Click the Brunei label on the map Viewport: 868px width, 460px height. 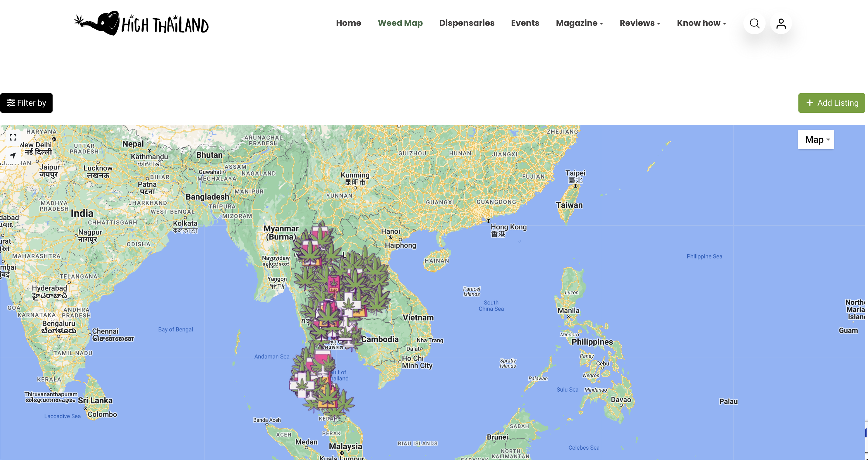pos(497,437)
